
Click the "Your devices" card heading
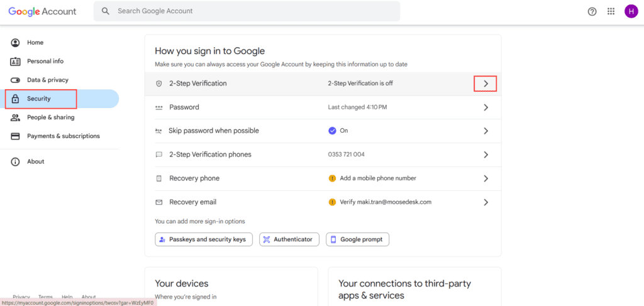(182, 283)
